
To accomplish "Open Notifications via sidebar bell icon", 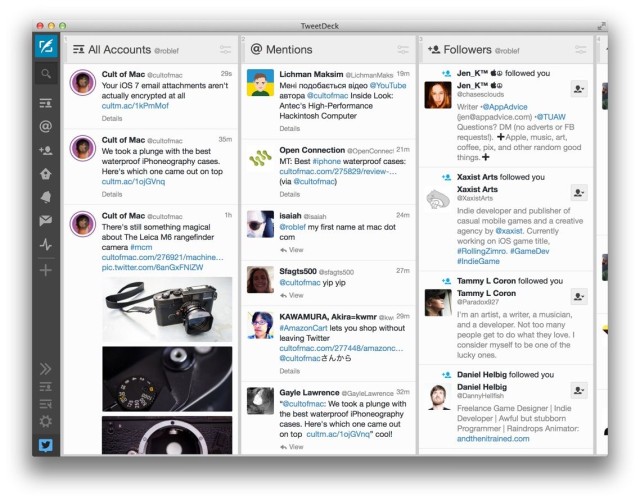I will coord(46,197).
